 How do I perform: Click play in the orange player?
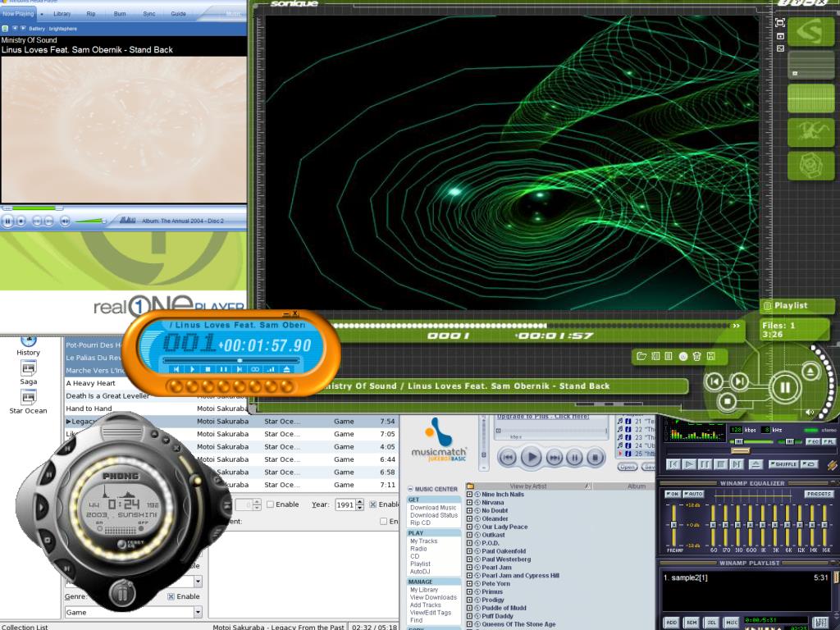point(192,369)
